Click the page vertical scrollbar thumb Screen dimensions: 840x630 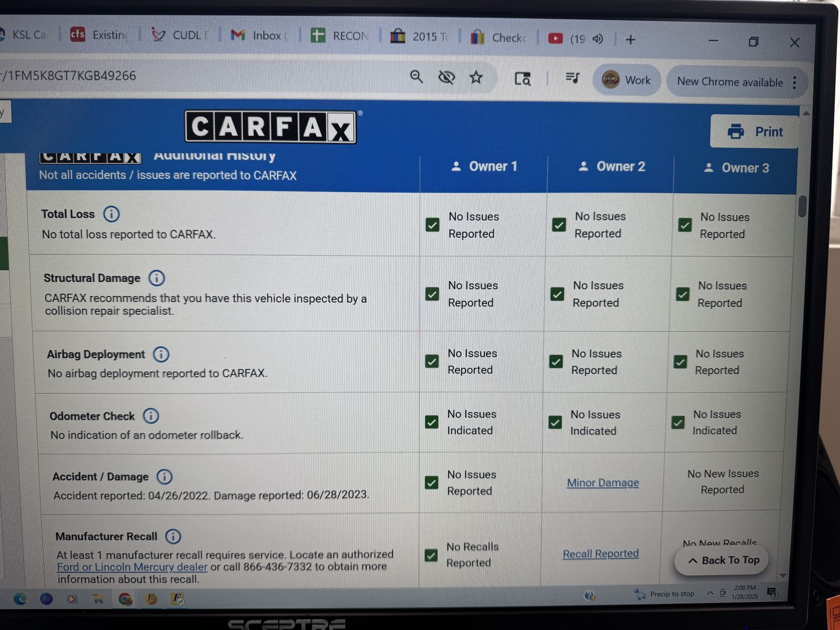(x=802, y=206)
